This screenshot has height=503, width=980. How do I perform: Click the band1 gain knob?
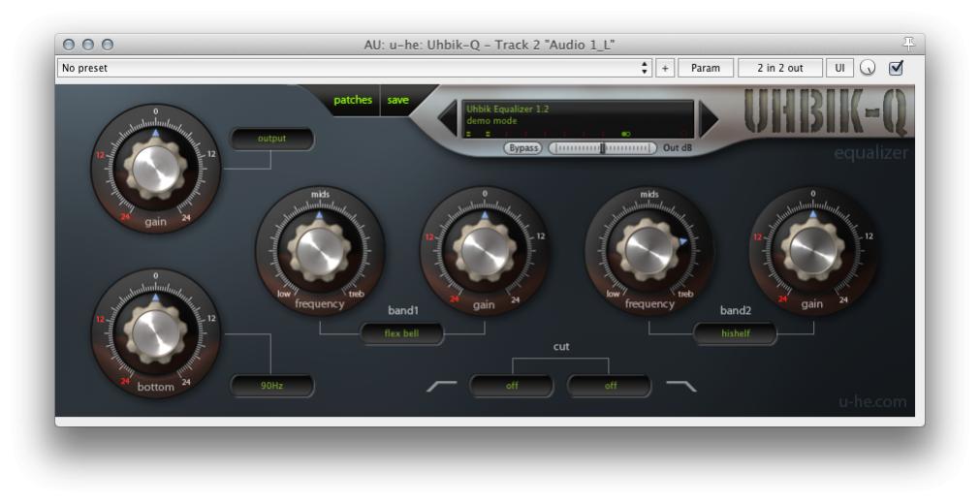[x=485, y=251]
